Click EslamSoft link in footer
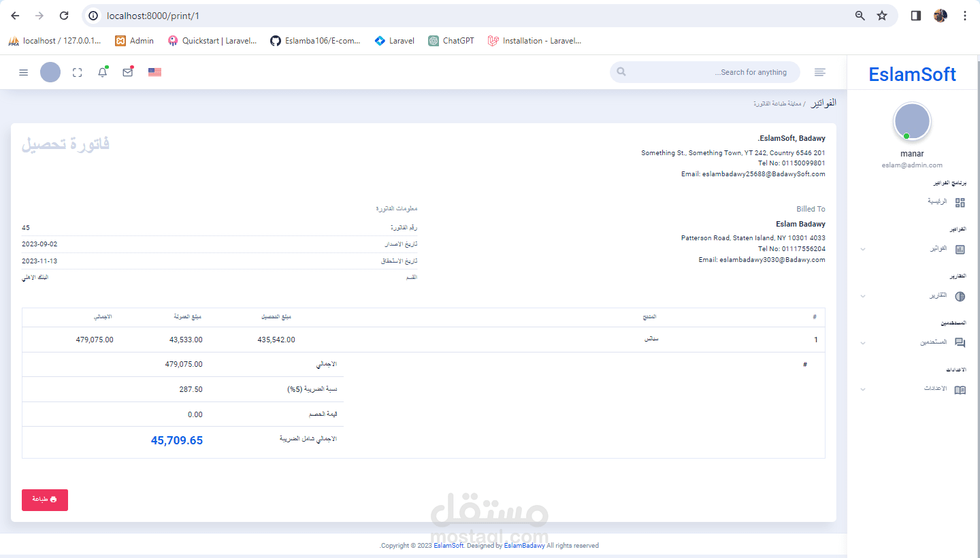Screen dimensions: 980x558 (x=448, y=545)
